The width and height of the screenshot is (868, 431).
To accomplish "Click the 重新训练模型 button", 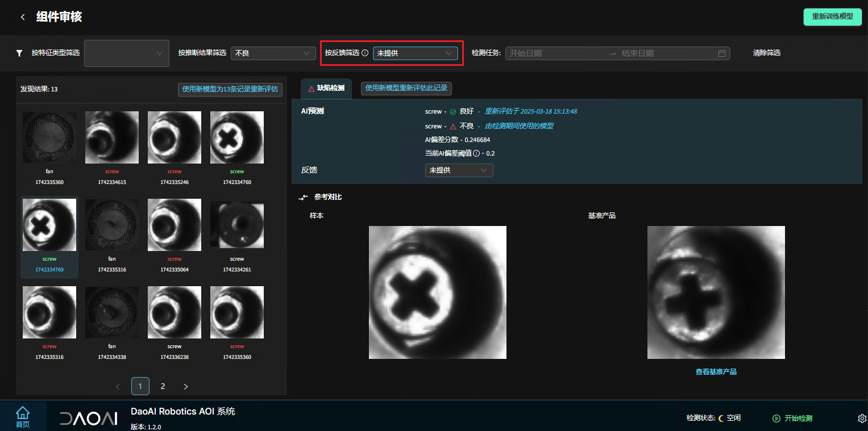I will pos(832,16).
